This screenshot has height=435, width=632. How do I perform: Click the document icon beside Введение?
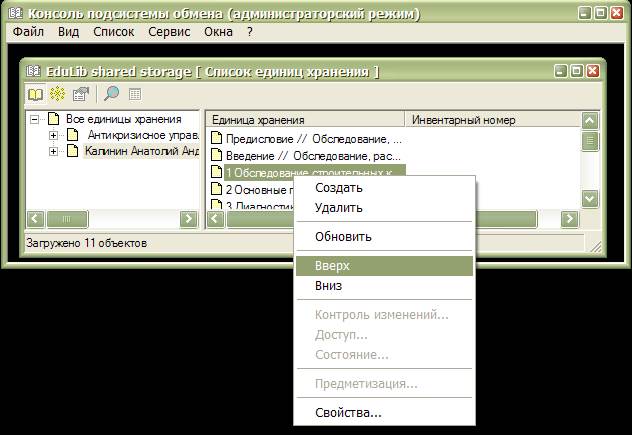[215, 155]
